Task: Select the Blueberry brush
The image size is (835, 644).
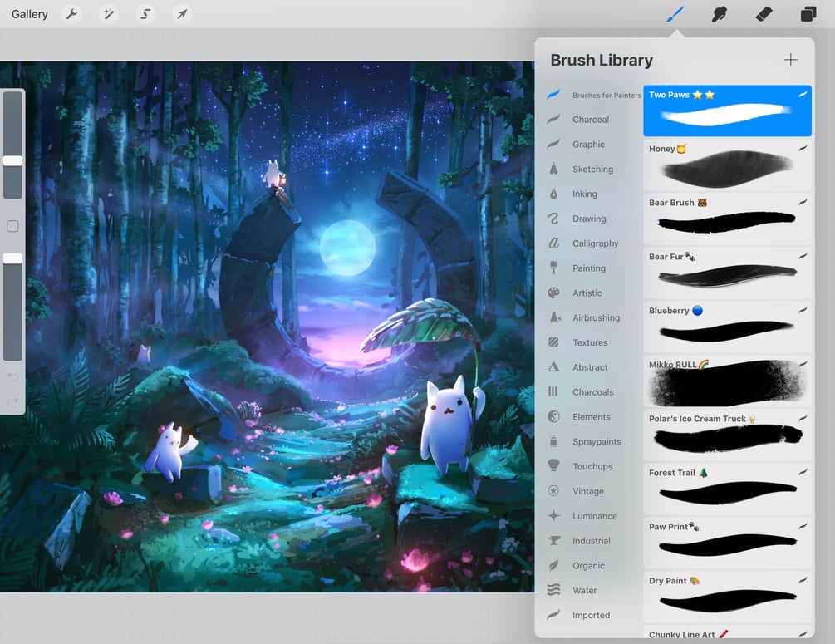Action: point(728,327)
